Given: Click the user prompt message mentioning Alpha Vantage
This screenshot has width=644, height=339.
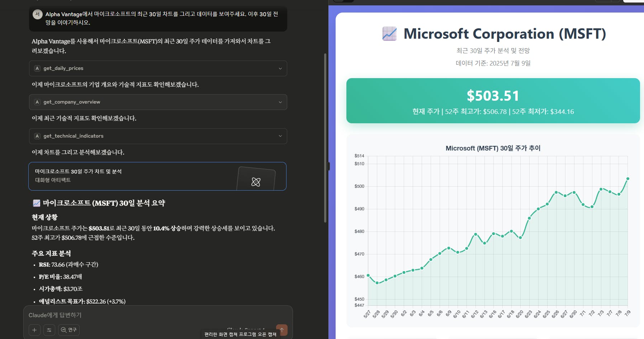Looking at the screenshot, I should [158, 18].
